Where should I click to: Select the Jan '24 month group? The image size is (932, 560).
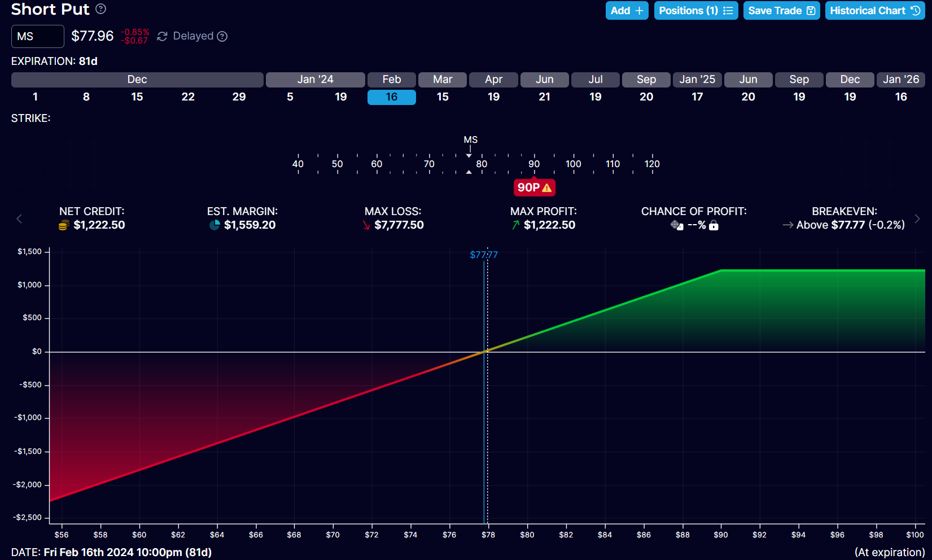(x=316, y=80)
